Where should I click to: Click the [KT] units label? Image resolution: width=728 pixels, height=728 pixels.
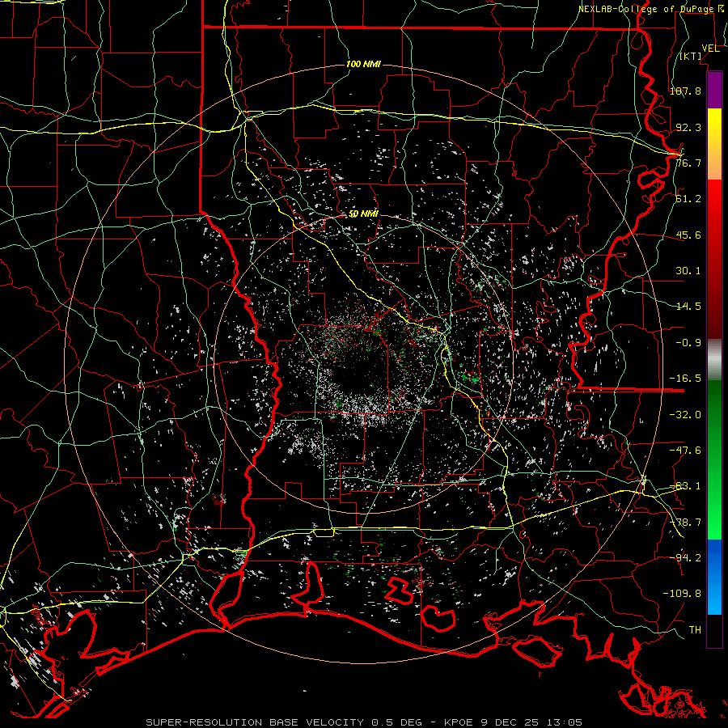point(691,56)
